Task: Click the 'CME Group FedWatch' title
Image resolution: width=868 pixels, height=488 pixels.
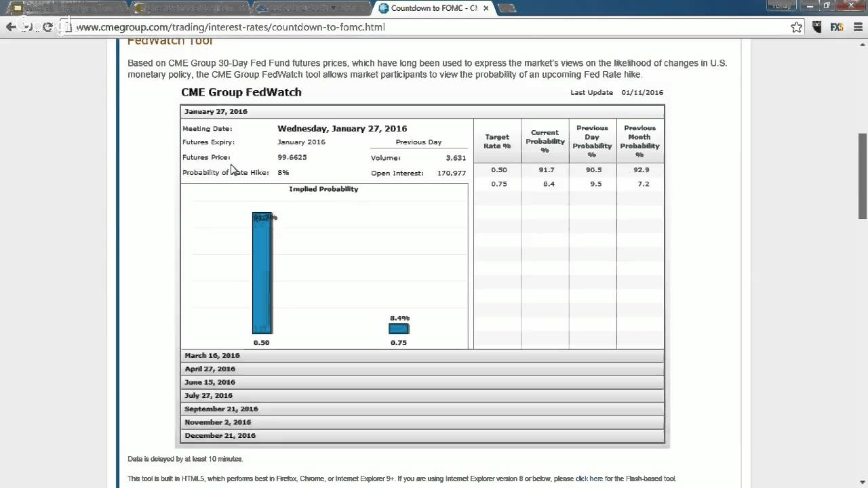Action: (241, 92)
